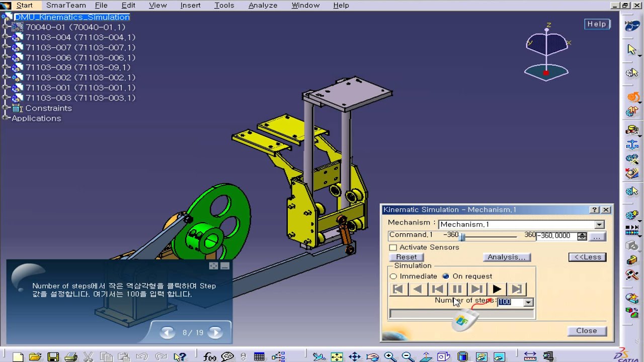The image size is (644, 362).
Task: Click the New document icon
Action: click(18, 357)
